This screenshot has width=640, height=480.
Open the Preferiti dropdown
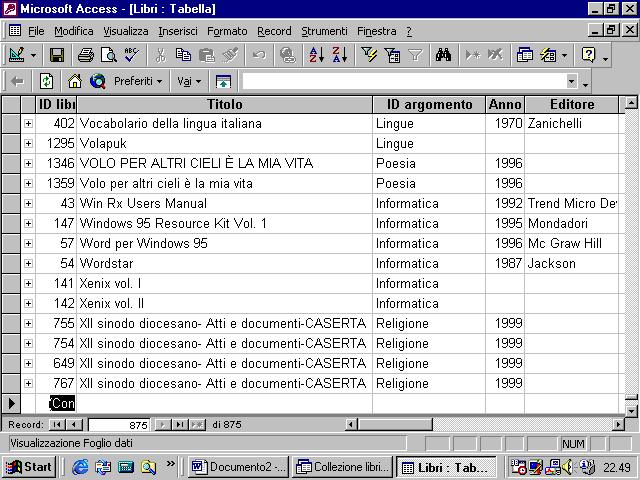138,81
